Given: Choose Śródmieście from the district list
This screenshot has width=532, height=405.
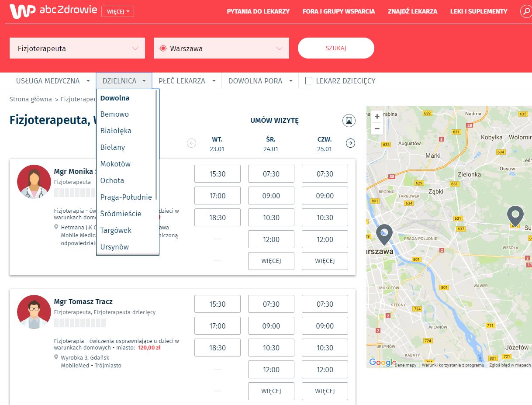Looking at the screenshot, I should pos(121,214).
